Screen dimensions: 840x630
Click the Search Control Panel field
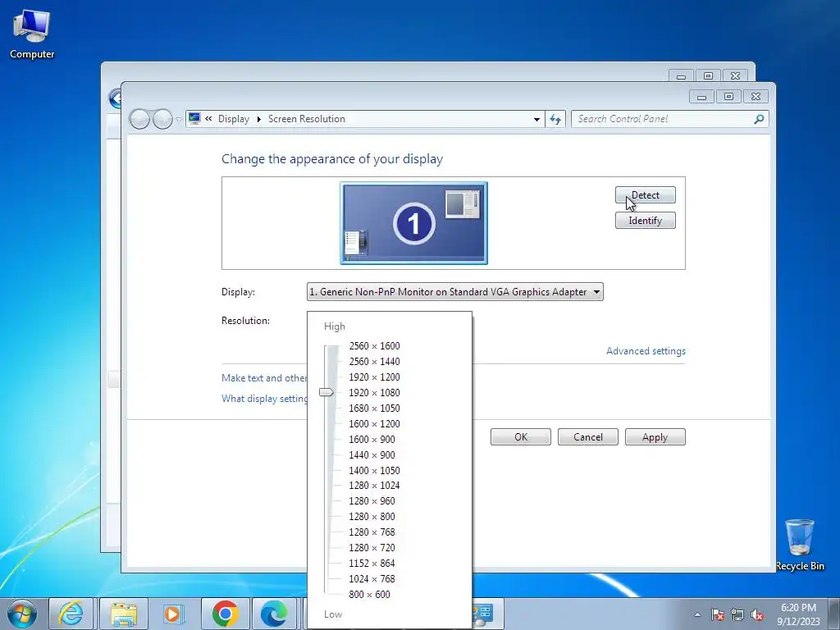click(669, 119)
